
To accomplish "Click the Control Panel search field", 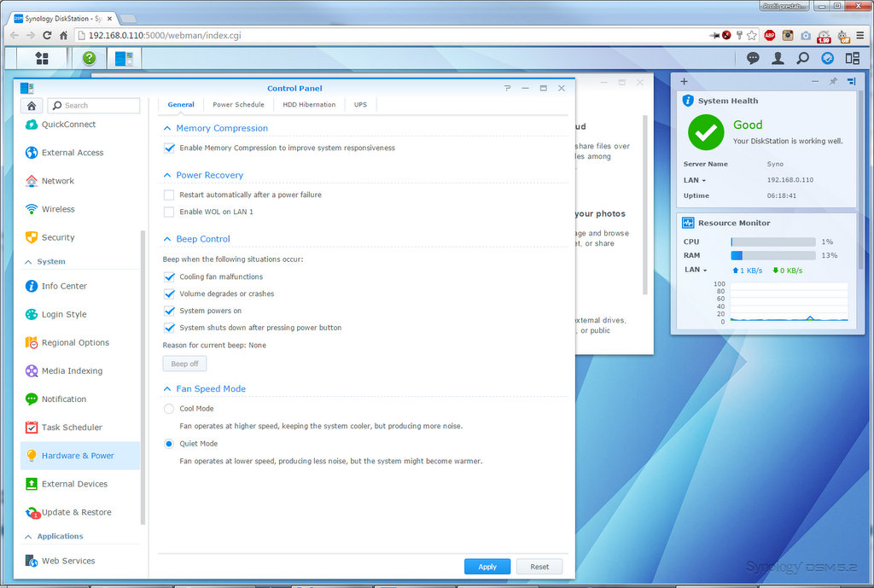I will point(94,105).
